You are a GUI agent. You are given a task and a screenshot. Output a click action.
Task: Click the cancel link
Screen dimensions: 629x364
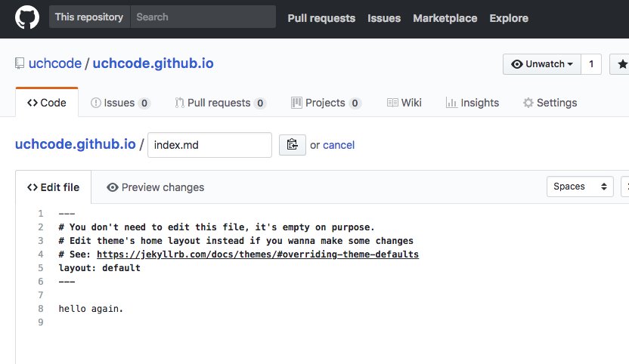(339, 145)
